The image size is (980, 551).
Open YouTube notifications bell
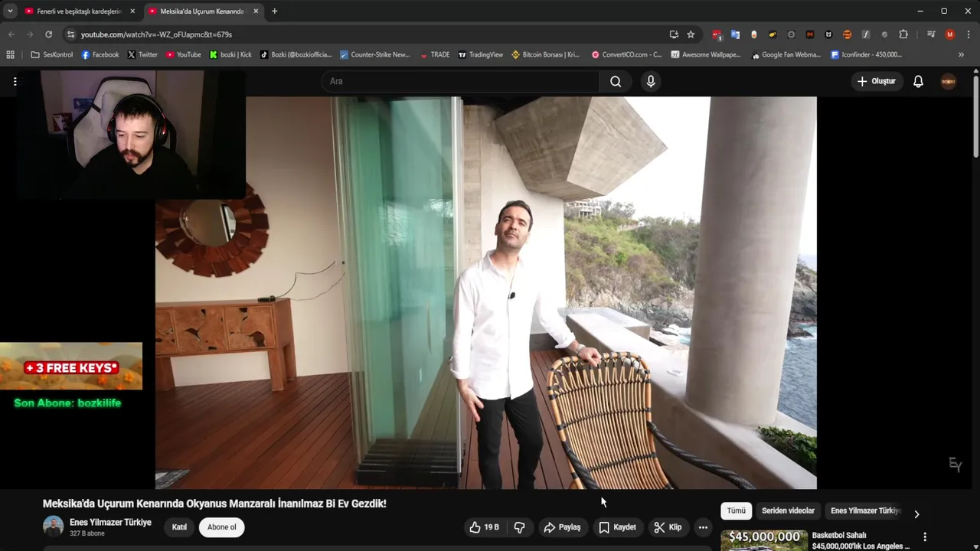tap(918, 81)
